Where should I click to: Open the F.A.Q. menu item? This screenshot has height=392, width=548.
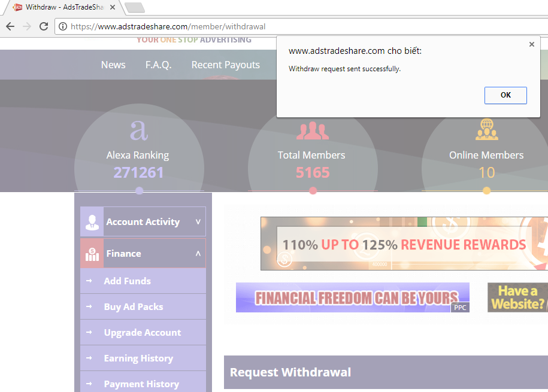(158, 65)
